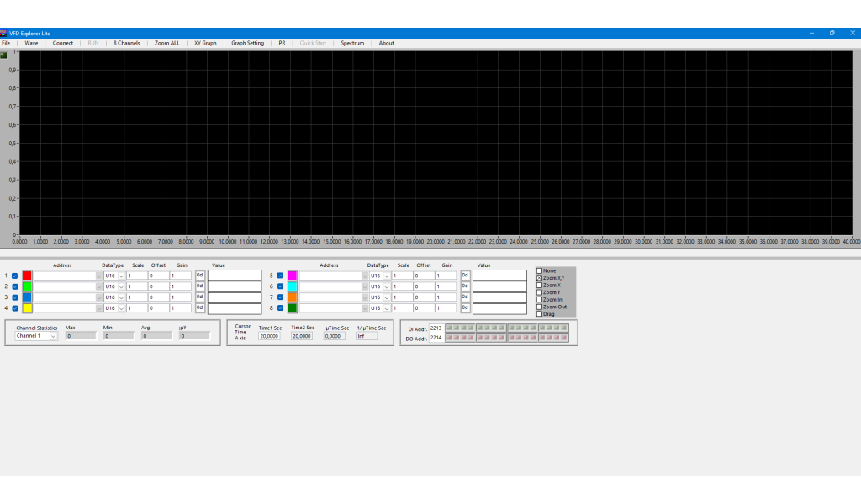Open the About dialog

[386, 43]
